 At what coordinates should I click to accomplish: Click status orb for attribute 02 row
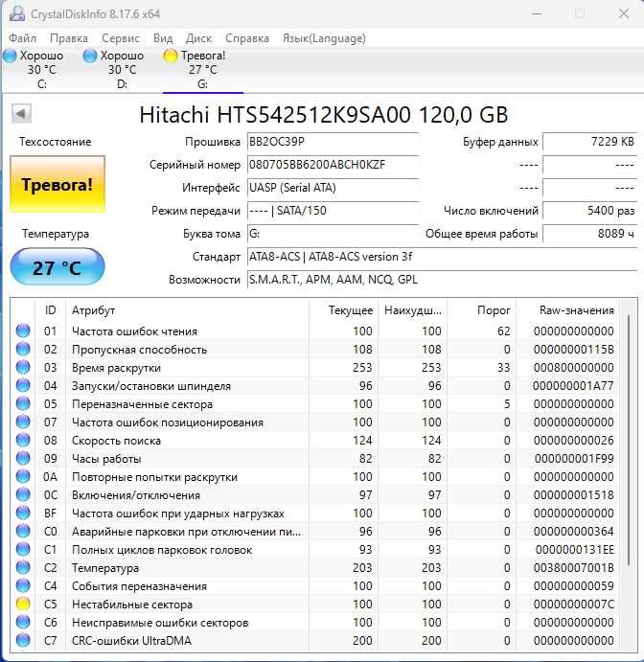tap(23, 349)
